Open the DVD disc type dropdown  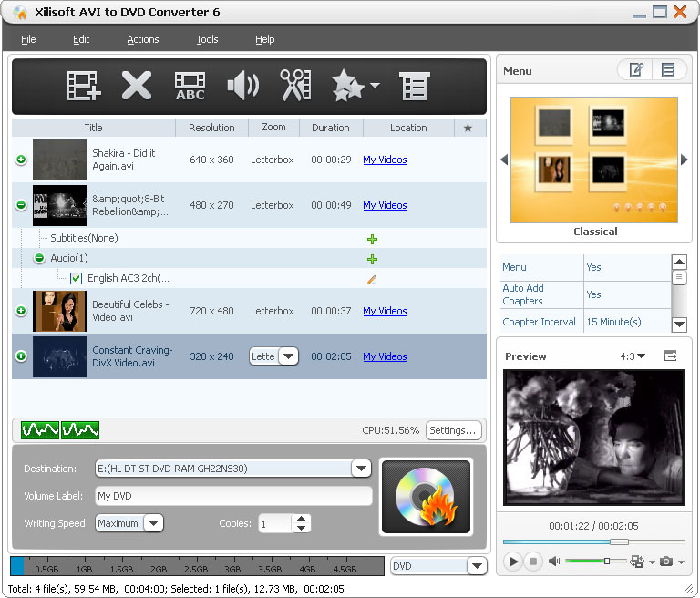477,566
